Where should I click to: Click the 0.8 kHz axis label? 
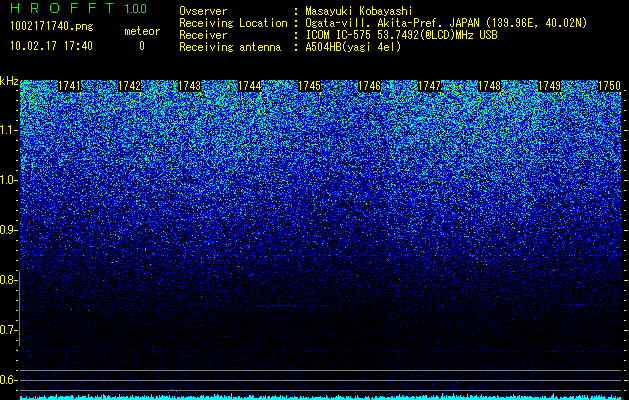[7, 280]
